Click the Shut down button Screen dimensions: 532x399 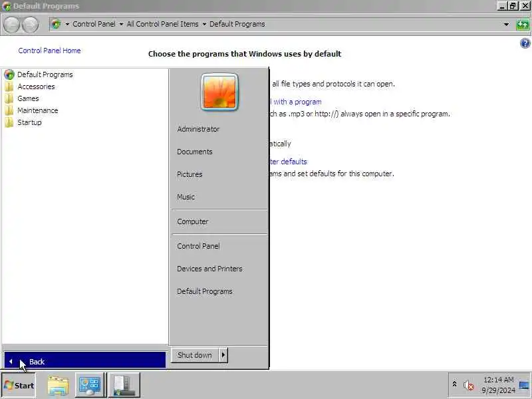pos(195,355)
